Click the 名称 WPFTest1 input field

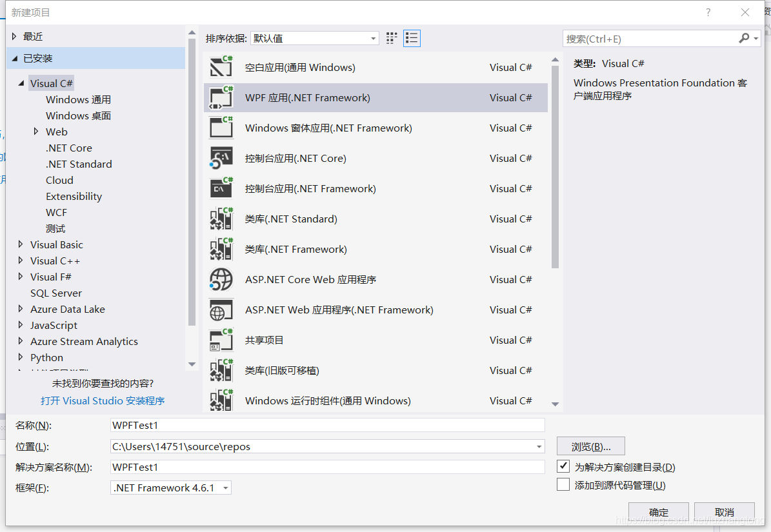[x=328, y=426]
